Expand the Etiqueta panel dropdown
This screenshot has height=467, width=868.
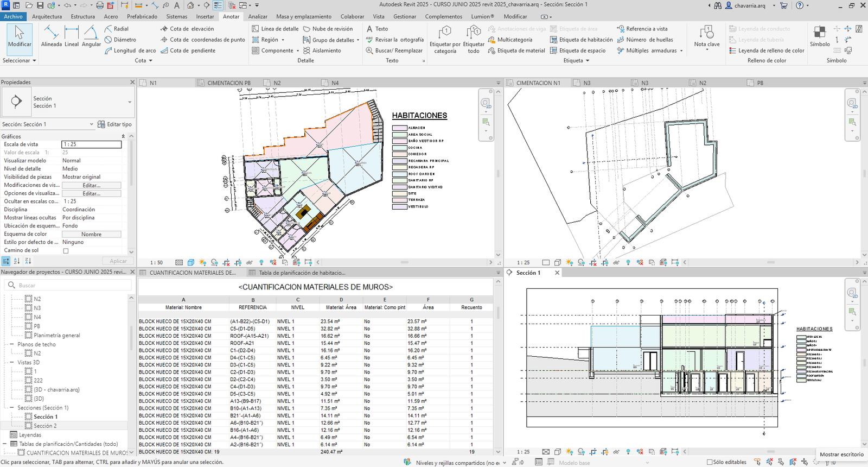pyautogui.click(x=576, y=61)
